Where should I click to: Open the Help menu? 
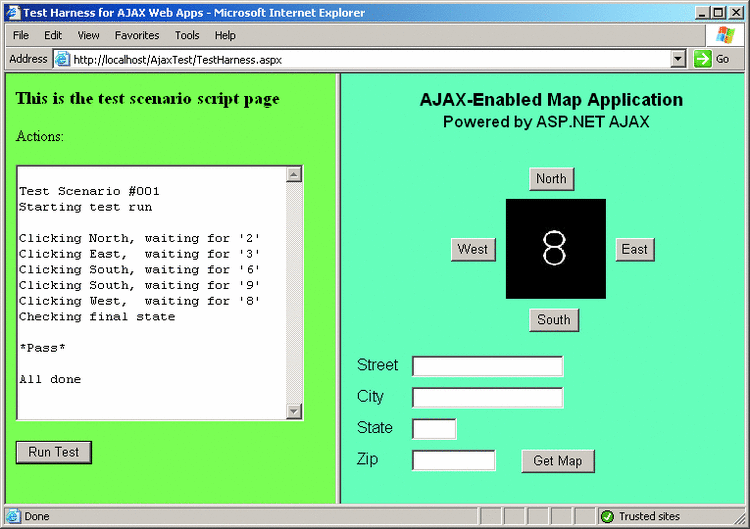click(225, 35)
